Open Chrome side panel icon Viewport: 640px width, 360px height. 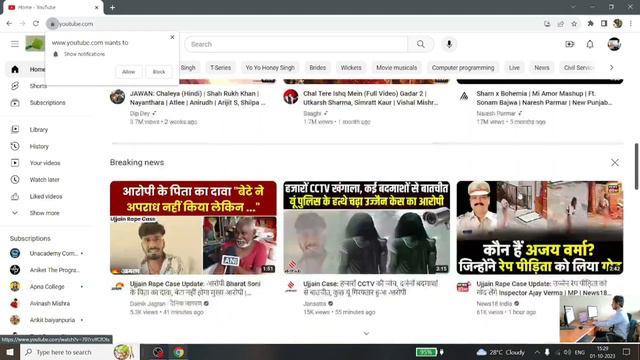tap(604, 24)
